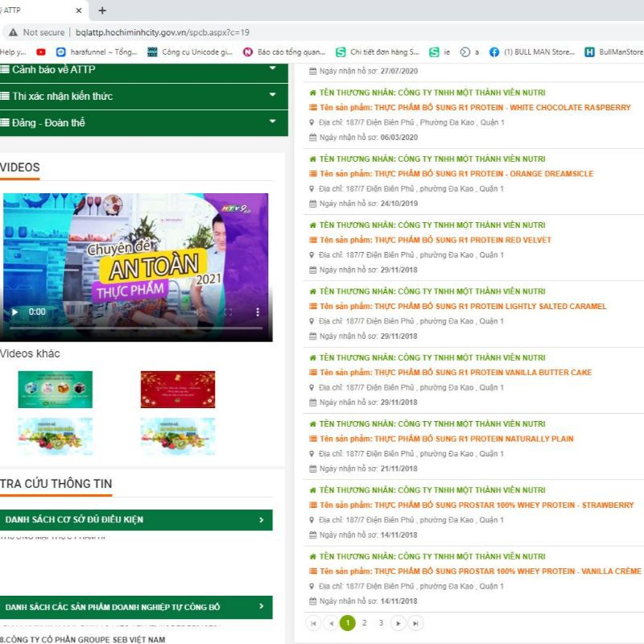Open the Công ty cổ phần Groupe SEB Việt Nam entry
Screen dimensions: 644x644
coord(83,639)
